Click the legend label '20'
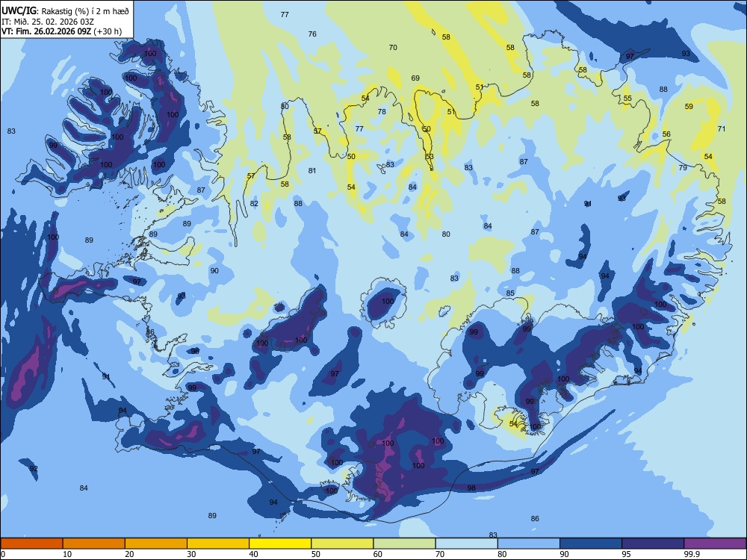 [129, 554]
